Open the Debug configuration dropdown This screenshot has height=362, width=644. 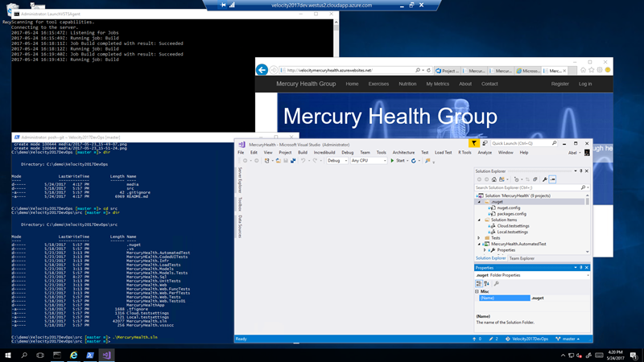337,161
